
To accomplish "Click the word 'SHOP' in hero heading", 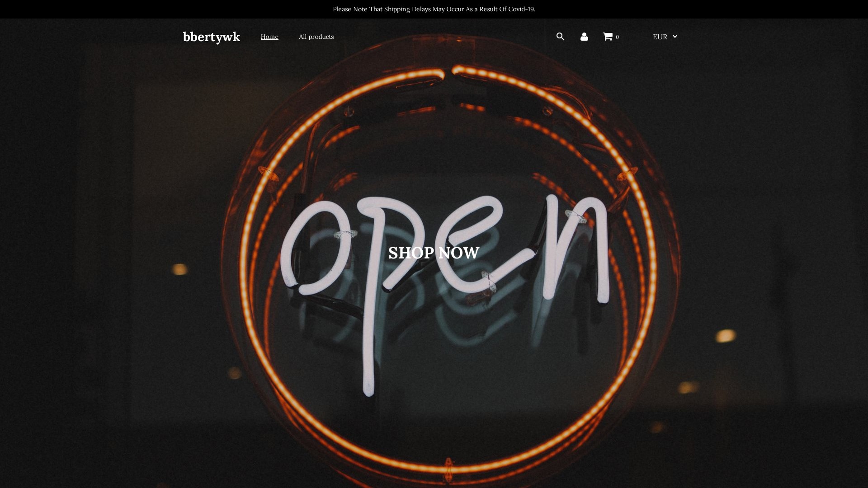I will coord(411,253).
